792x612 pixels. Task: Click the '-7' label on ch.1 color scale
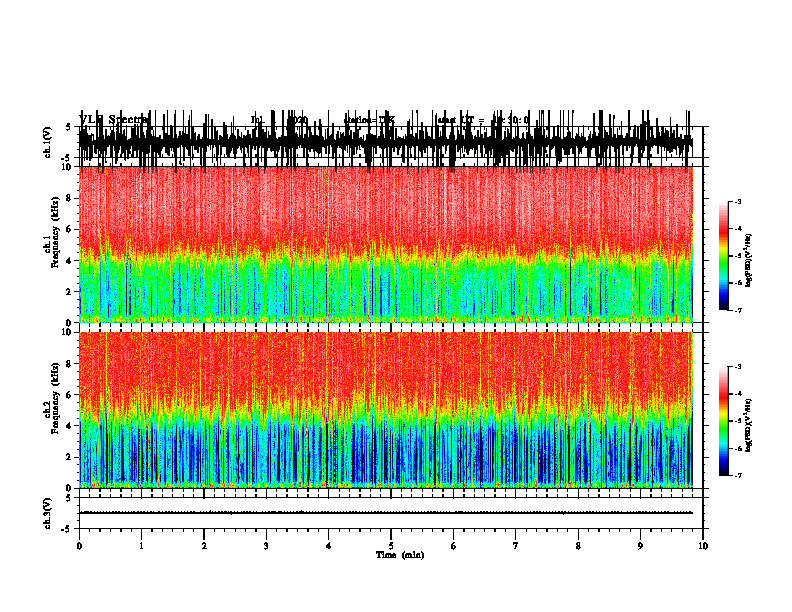click(737, 310)
